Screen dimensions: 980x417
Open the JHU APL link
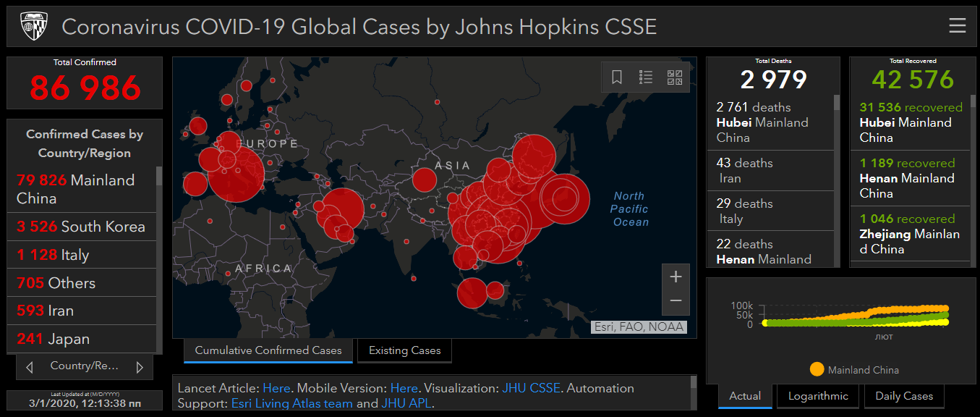pyautogui.click(x=406, y=403)
